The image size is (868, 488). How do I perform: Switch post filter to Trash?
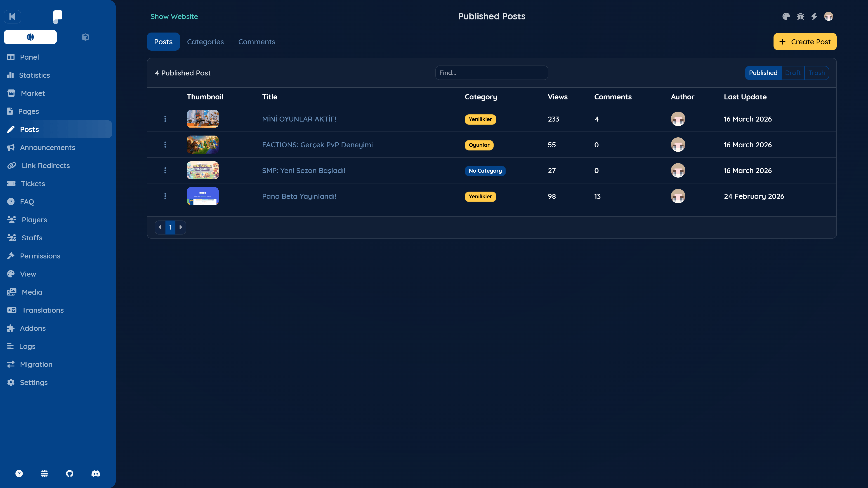[x=816, y=73]
